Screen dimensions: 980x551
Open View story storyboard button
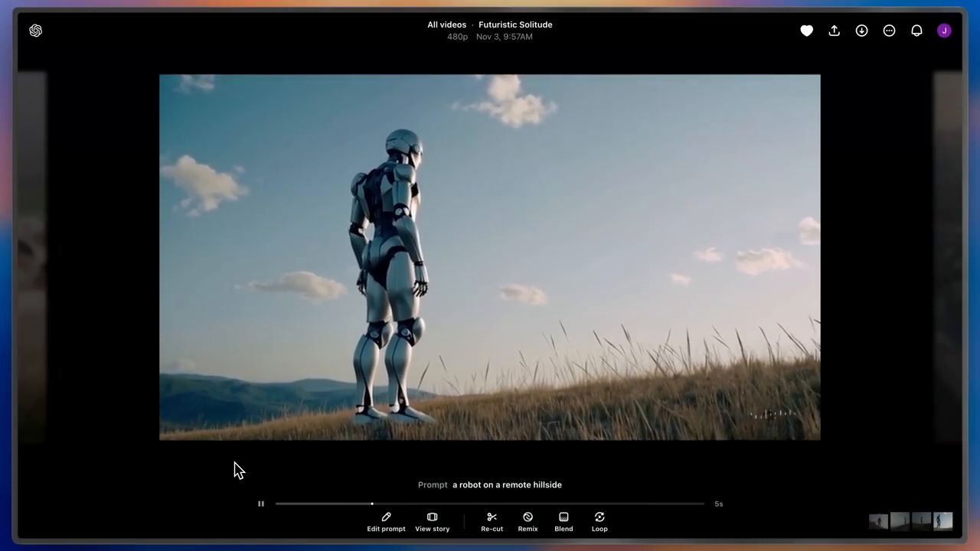click(x=432, y=522)
